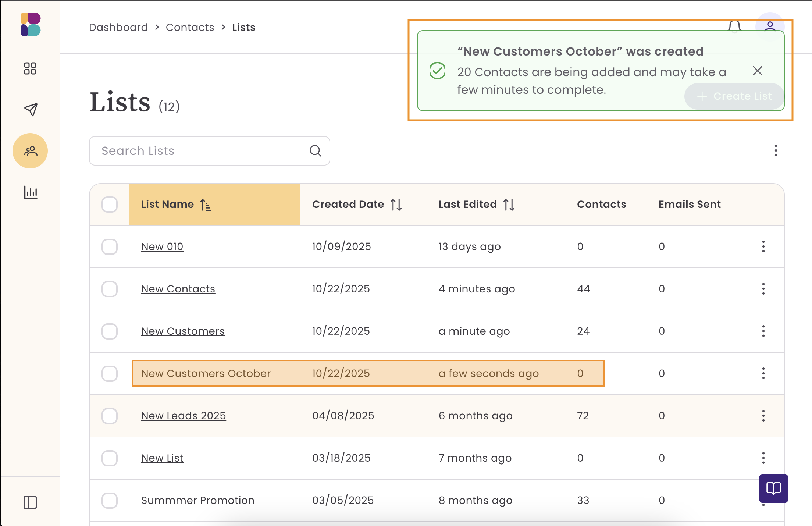Collapse the sidebar with the panel icon
The image size is (812, 526).
coord(30,502)
